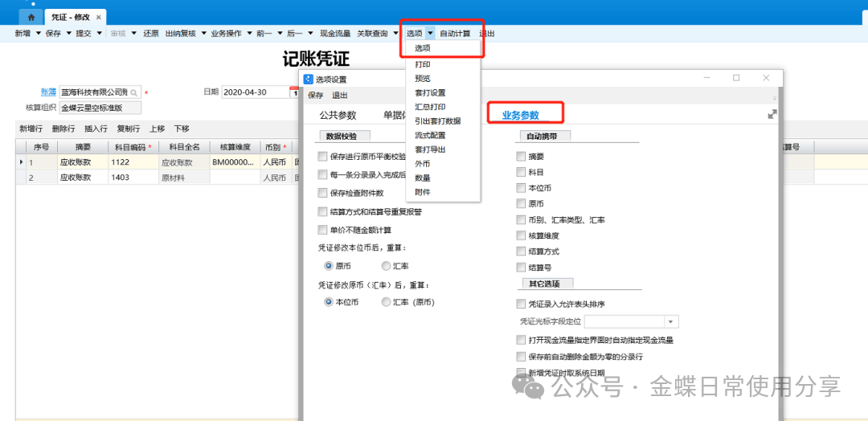This screenshot has height=421, width=868.
Task: Expand the 凭证光标字段定位 dropdown
Action: (671, 321)
